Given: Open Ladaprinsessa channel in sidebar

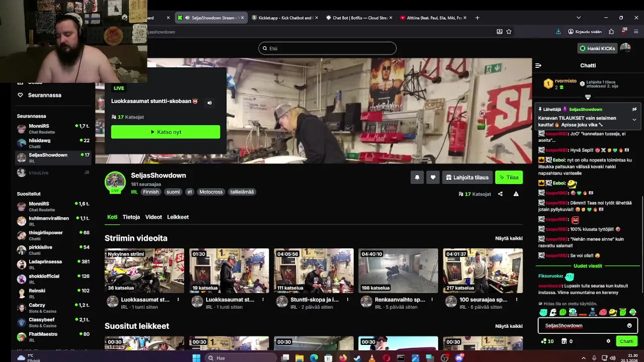Looking at the screenshot, I should point(53,264).
